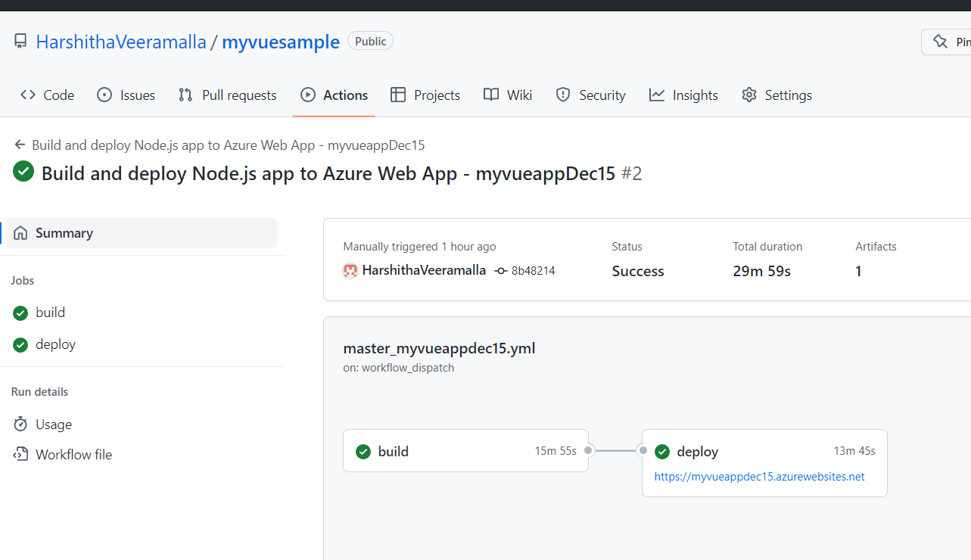Open HarshithaVeeramalla owner profile link
971x560 pixels.
[121, 42]
